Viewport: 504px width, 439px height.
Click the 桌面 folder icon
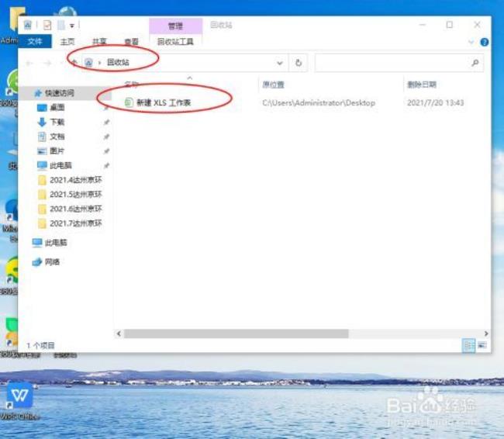[42, 107]
